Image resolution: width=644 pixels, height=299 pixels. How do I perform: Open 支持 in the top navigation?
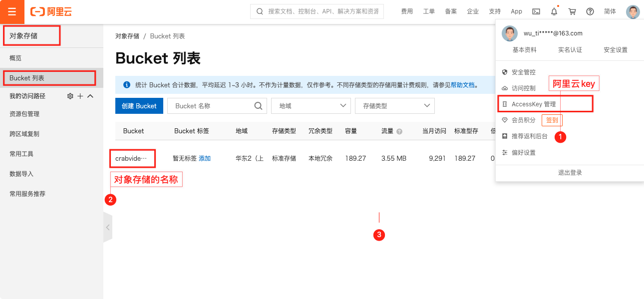tap(495, 11)
